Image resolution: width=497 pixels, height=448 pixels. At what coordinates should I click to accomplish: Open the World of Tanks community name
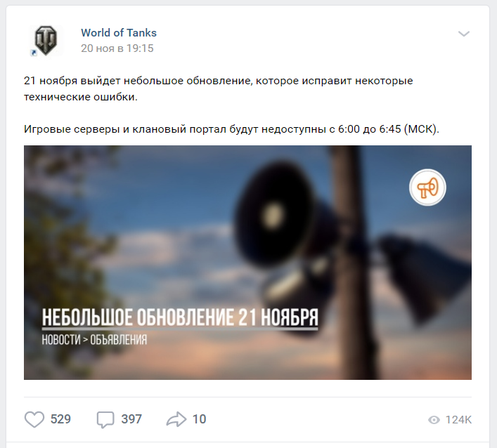tap(119, 32)
